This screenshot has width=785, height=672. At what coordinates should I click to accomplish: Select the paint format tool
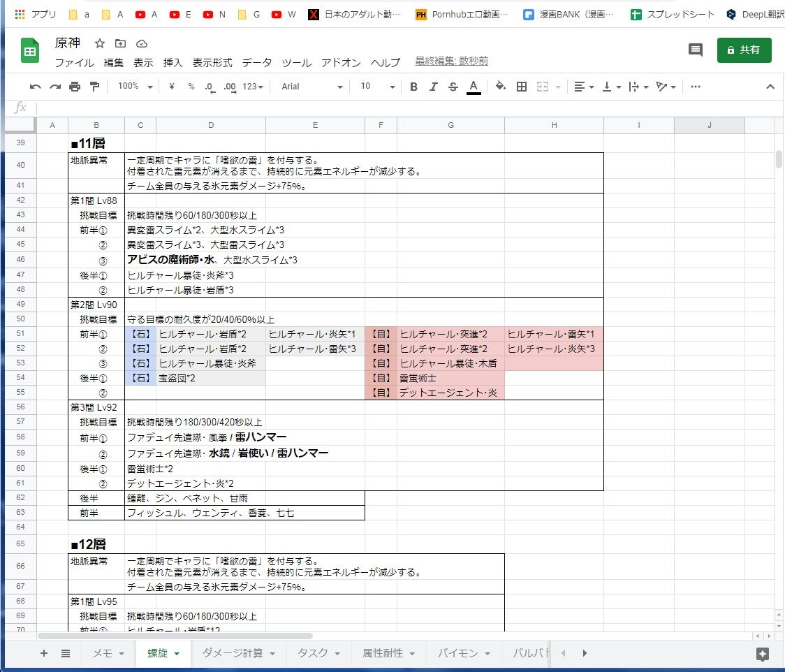[x=94, y=87]
